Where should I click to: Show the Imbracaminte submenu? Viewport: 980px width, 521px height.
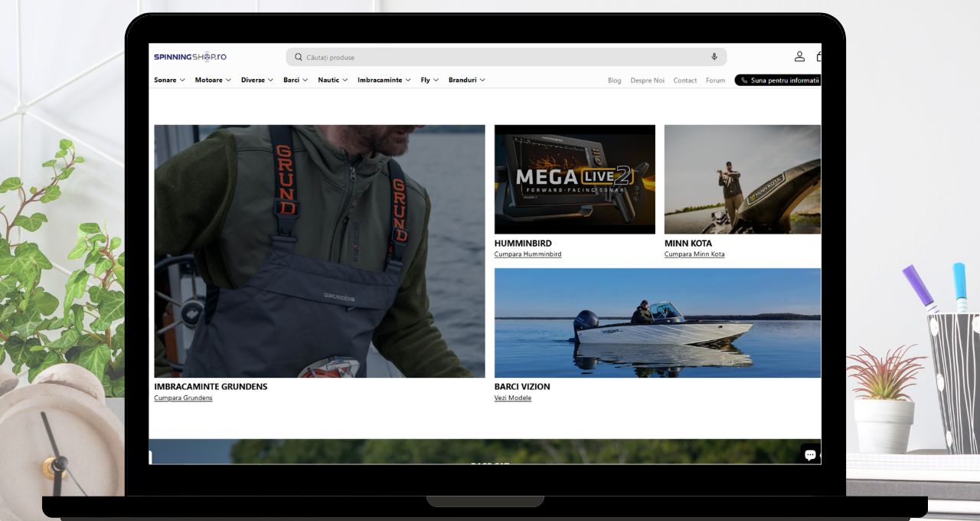(384, 80)
